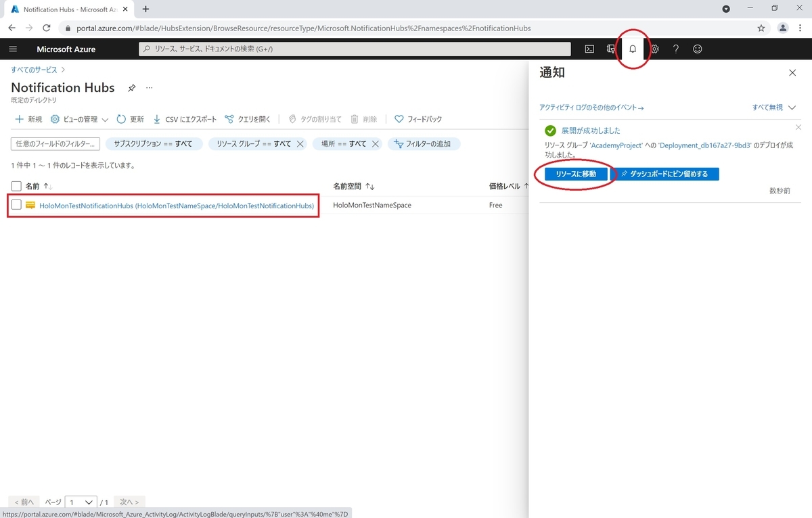Open the more options ellipsis beside title
Screen dimensions: 812x518
coord(150,88)
